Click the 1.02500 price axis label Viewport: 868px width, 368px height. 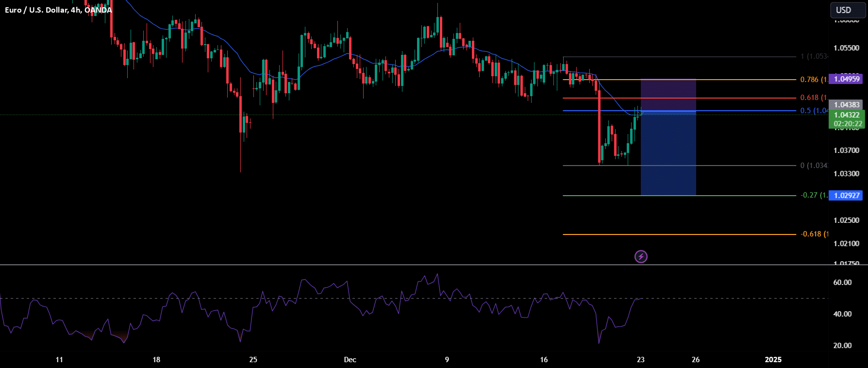click(846, 220)
